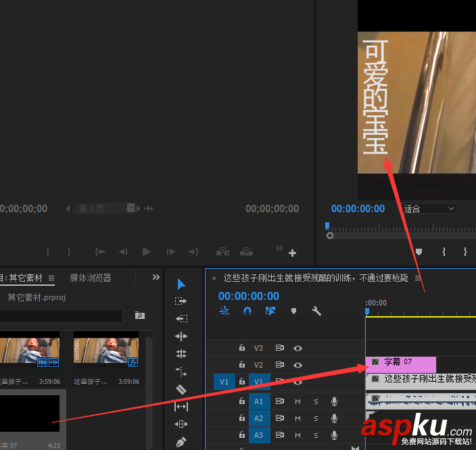This screenshot has height=450, width=476.
Task: Click timeline timecode 00:00:00:00
Action: pos(249,296)
